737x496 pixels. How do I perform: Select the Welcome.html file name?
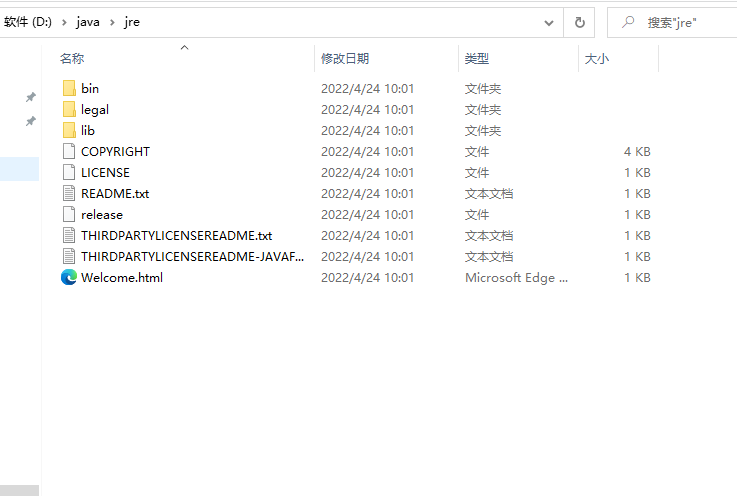coord(122,277)
